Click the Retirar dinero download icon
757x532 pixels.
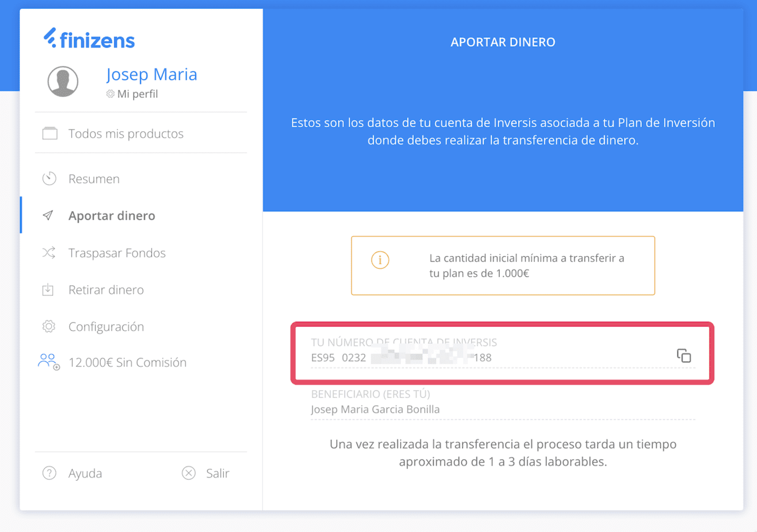tap(48, 290)
